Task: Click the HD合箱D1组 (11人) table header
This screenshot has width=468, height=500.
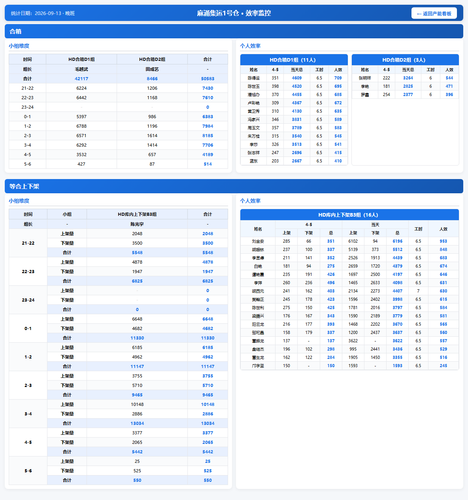Action: pos(294,60)
